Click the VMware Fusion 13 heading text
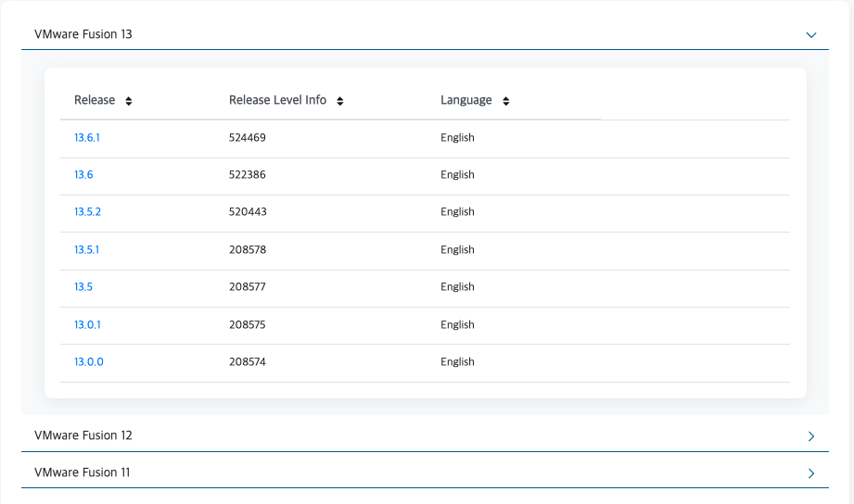854x504 pixels. 83,34
